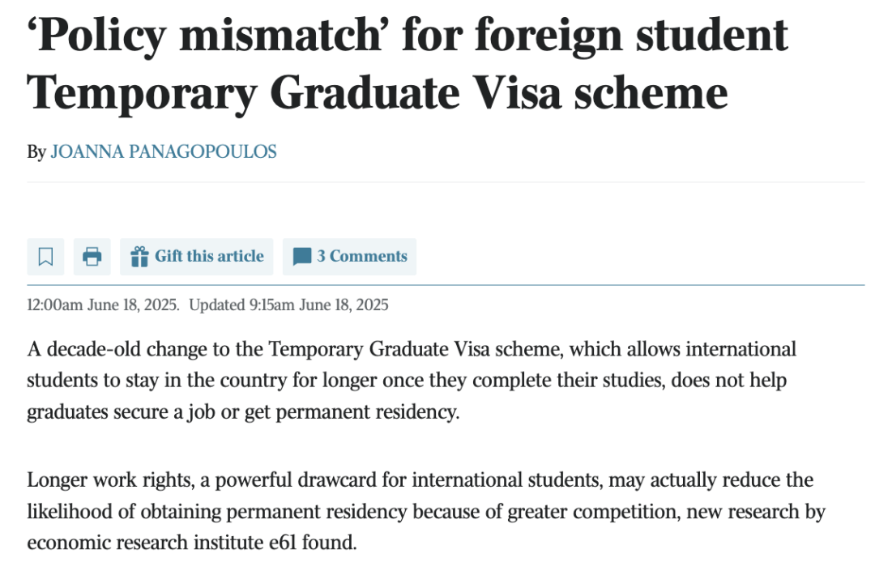Click 'Temporary Graduate Visa scheme' headline line
Screen dimensions: 875x588
378,93
